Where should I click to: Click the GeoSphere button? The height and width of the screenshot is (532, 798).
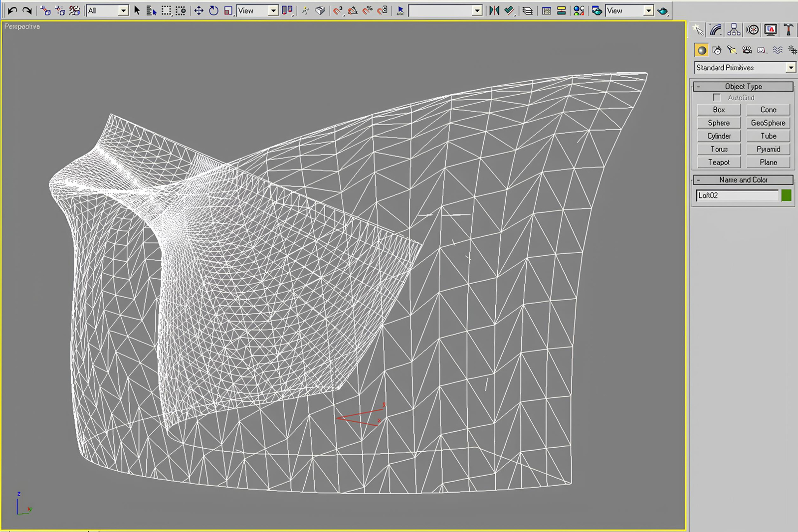tap(768, 123)
